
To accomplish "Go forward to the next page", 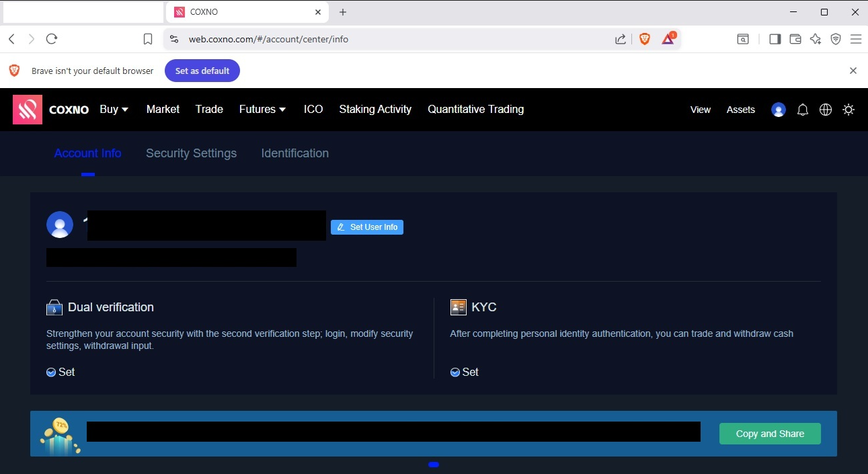I will pos(31,39).
